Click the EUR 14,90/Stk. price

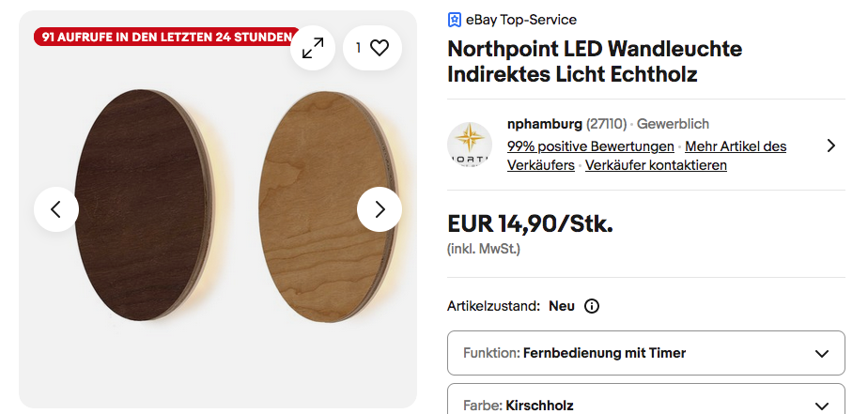pyautogui.click(x=530, y=224)
